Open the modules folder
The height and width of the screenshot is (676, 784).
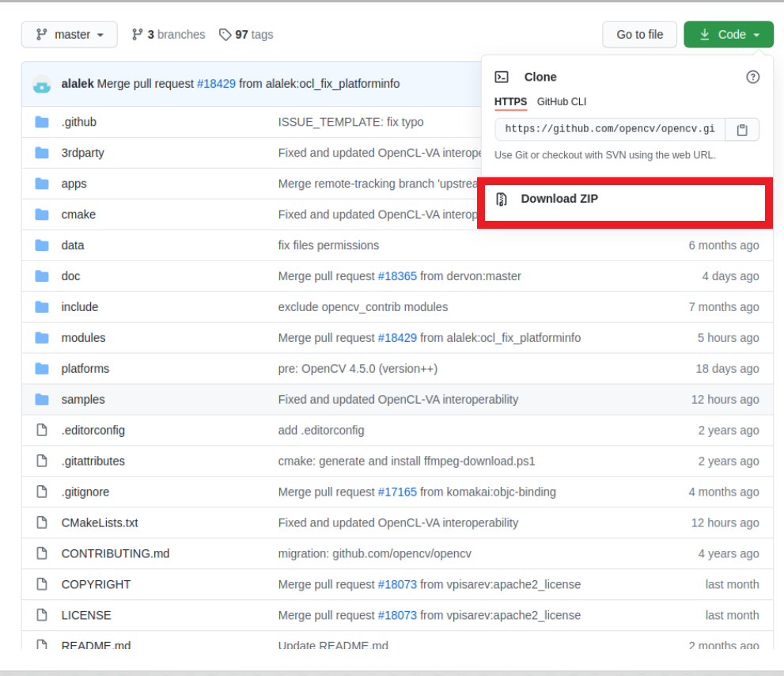[x=84, y=338]
